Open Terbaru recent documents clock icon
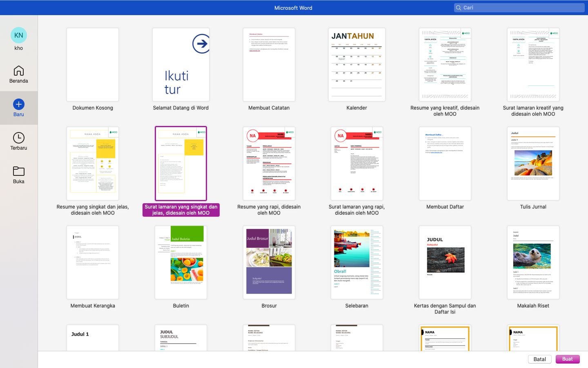The image size is (588, 368). [x=19, y=138]
